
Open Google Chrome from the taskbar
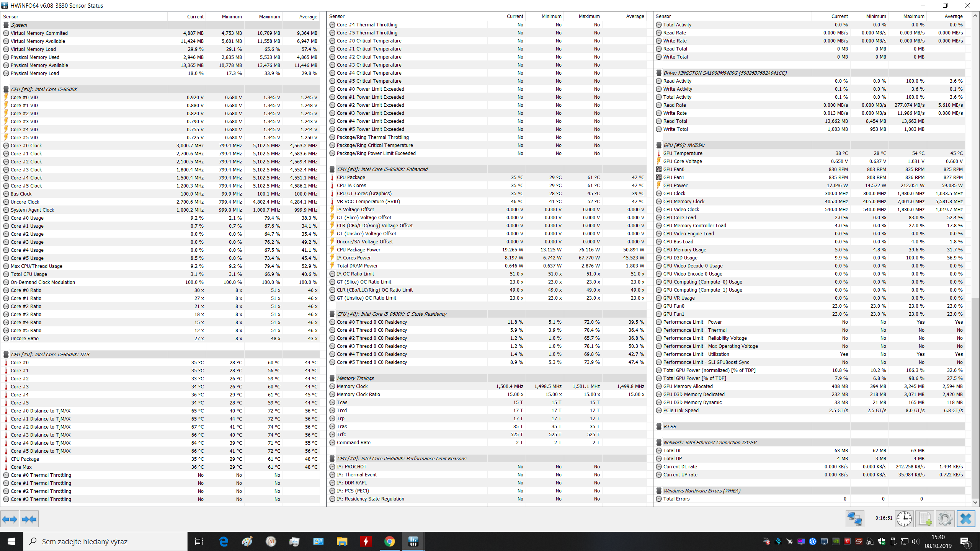pyautogui.click(x=389, y=541)
